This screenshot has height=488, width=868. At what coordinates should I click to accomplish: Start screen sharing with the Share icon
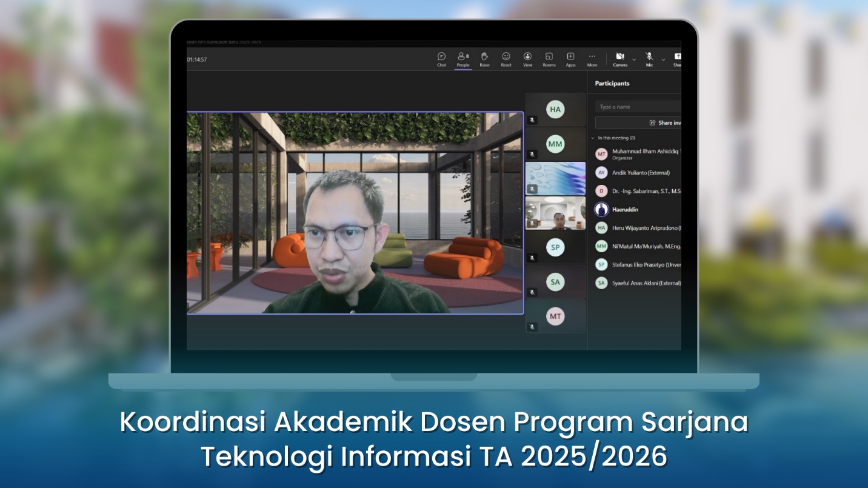click(678, 56)
